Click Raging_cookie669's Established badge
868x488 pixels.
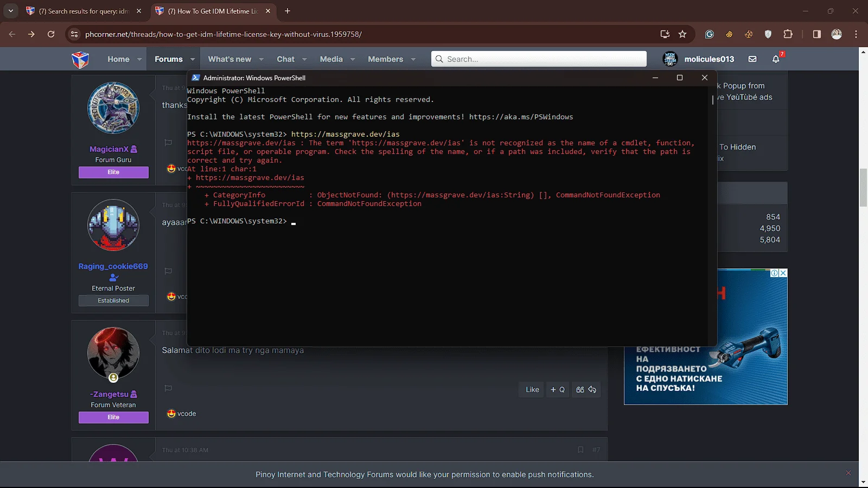(113, 300)
